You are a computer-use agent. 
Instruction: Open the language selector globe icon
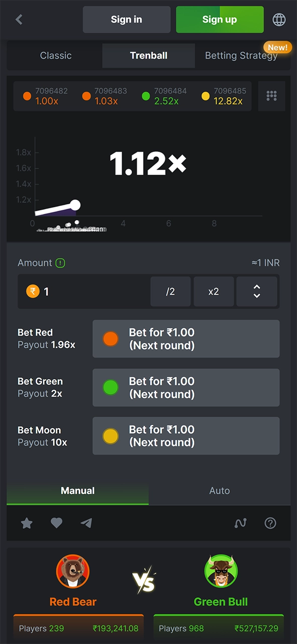pyautogui.click(x=279, y=19)
